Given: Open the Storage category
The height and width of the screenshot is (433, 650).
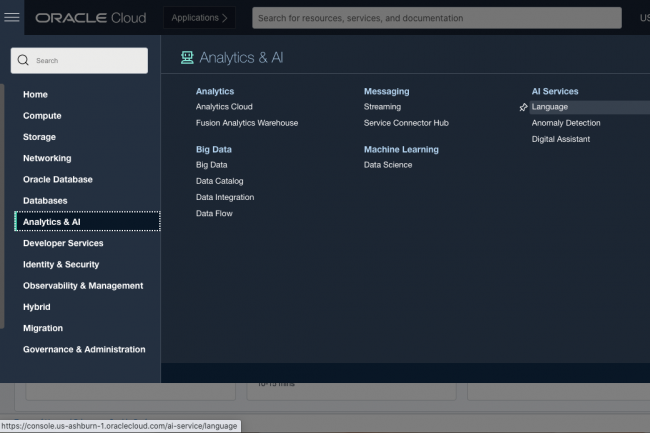Looking at the screenshot, I should click(39, 137).
